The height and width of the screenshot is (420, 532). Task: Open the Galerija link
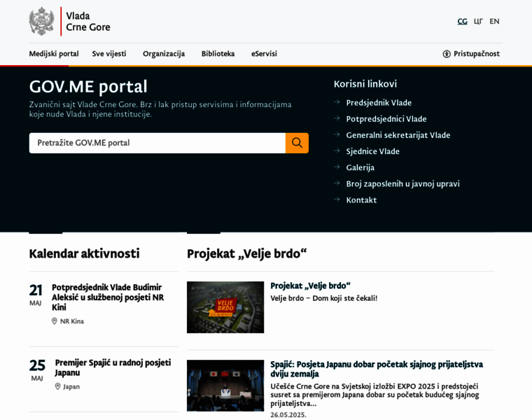(x=360, y=167)
